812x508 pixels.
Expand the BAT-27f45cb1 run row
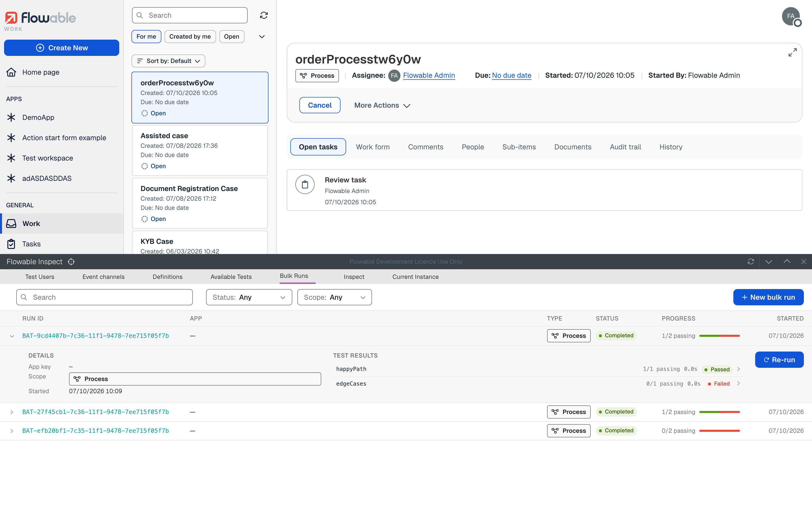[12, 412]
